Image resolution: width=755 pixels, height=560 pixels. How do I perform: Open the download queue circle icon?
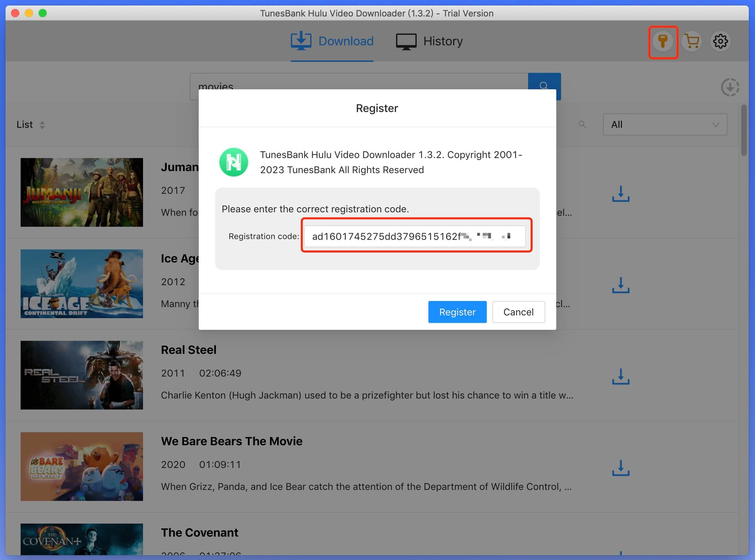730,87
